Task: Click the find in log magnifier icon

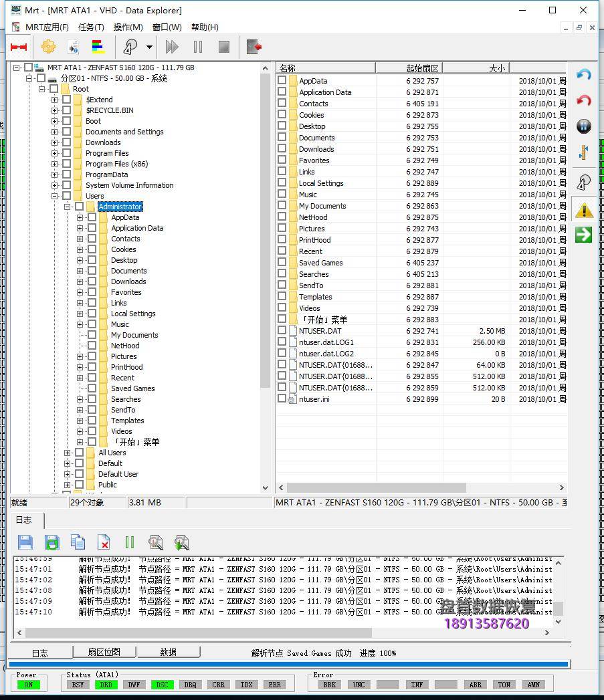Action: [x=155, y=542]
